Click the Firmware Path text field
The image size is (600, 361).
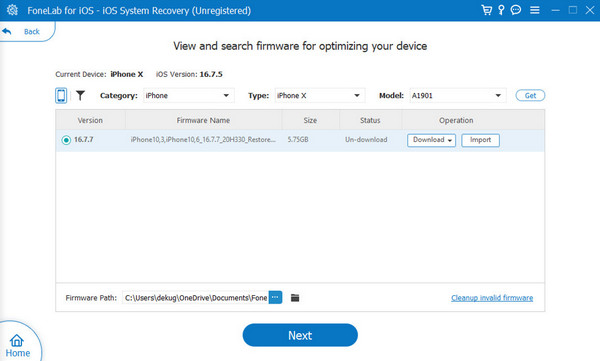click(x=196, y=297)
